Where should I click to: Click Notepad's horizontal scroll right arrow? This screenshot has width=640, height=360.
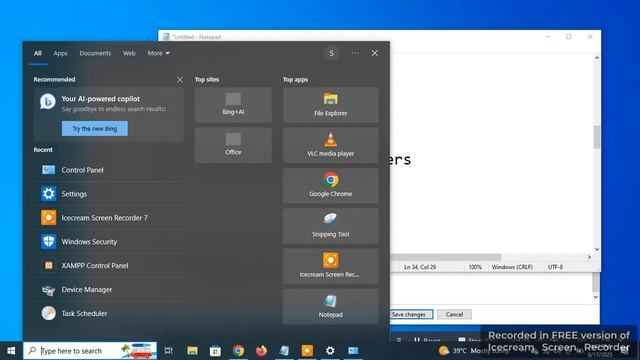589,257
